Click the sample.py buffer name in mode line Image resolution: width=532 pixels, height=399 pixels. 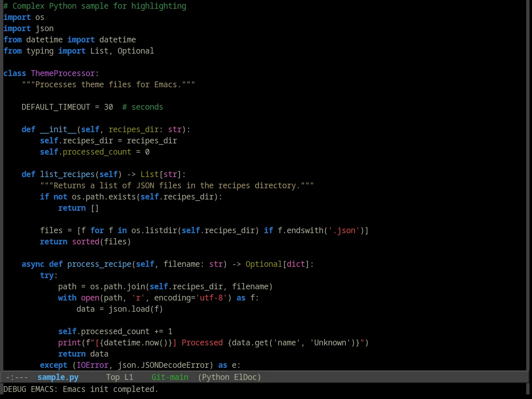point(58,377)
